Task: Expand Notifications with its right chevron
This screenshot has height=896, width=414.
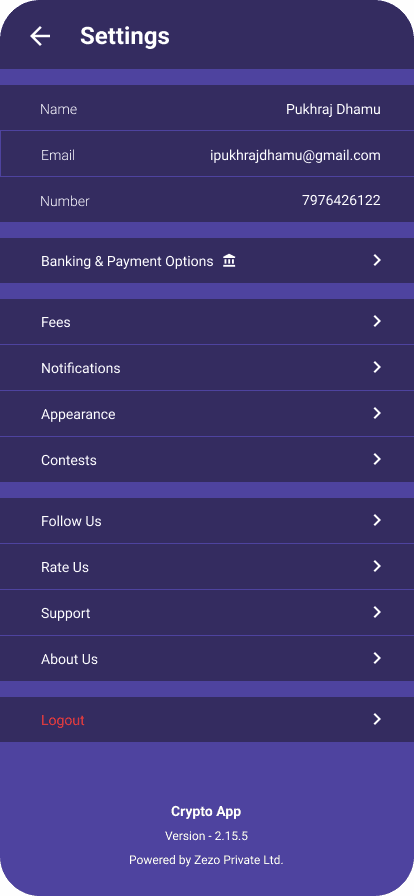Action: (x=377, y=367)
